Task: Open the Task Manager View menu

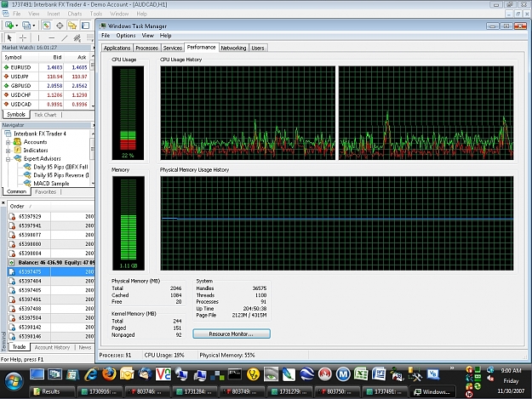Action: (147, 36)
